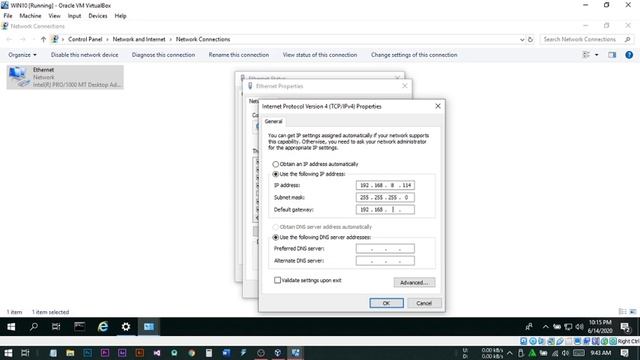Image resolution: width=640 pixels, height=360 pixels.
Task: Open the guest Windows Start menu
Action: click(11, 327)
